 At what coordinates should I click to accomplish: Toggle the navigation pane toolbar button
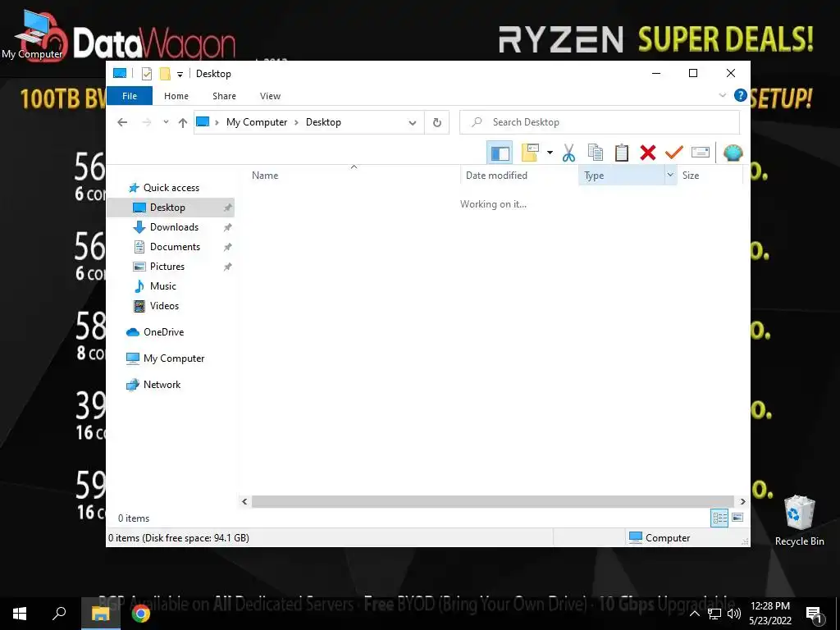[x=500, y=153]
